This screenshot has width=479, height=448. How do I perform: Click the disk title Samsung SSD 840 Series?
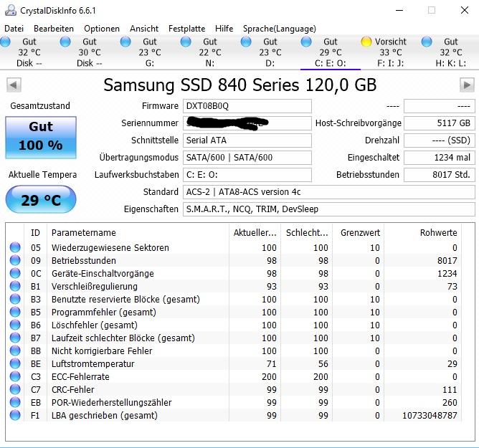(239, 85)
